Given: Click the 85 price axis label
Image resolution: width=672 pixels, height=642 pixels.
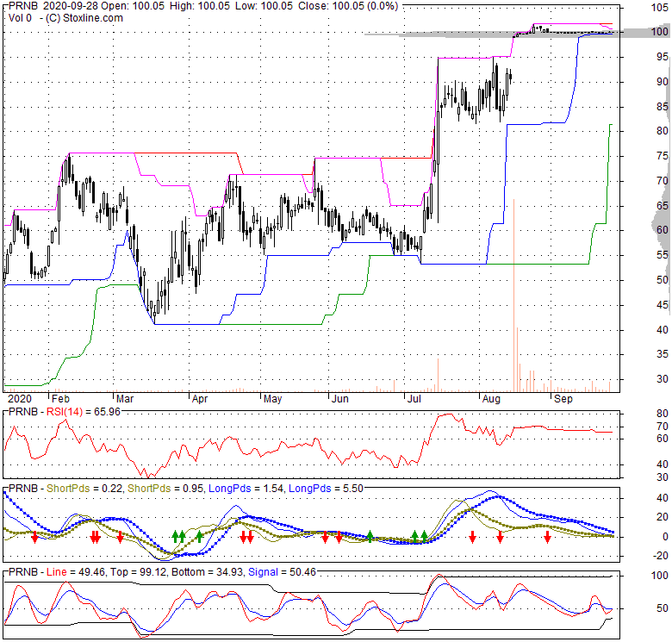Looking at the screenshot, I should tap(663, 107).
